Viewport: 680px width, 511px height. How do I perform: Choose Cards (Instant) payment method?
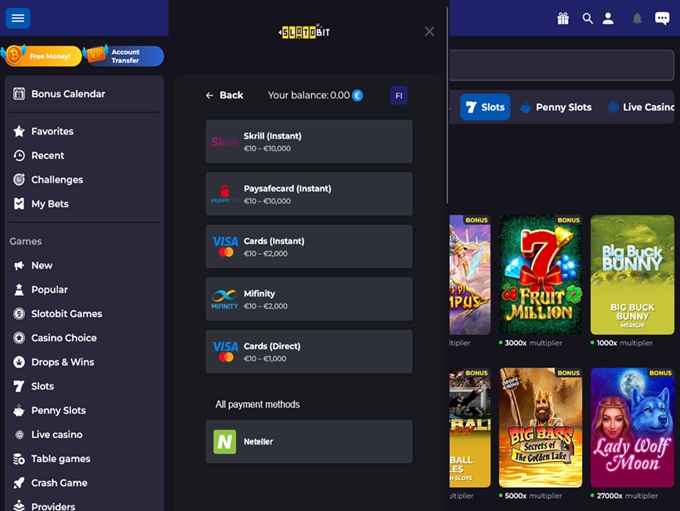[x=309, y=246]
